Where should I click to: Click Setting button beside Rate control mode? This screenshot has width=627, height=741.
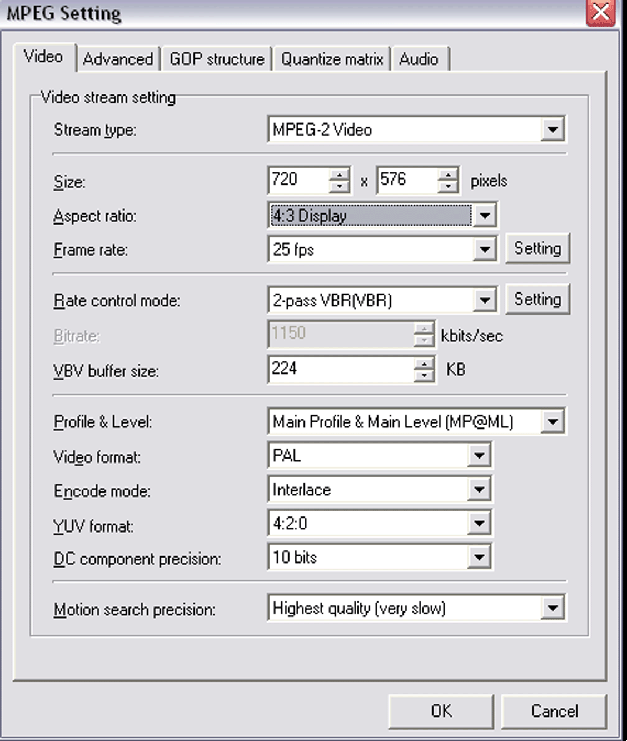pos(537,299)
